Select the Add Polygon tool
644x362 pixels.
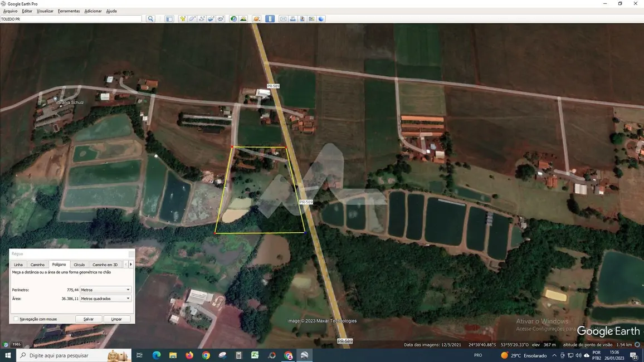(192, 19)
